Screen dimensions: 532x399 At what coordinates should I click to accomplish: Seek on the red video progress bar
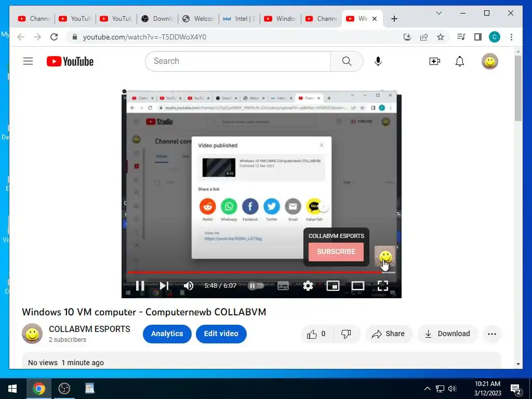(261, 272)
